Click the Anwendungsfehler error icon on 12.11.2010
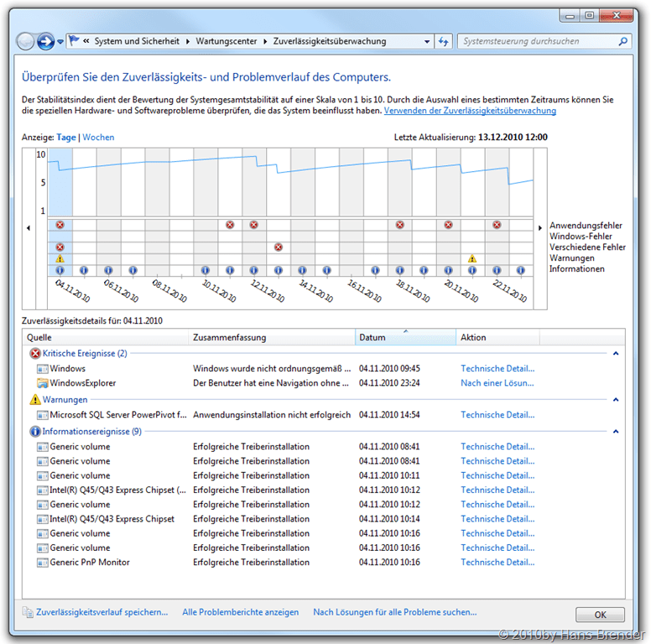 click(x=254, y=225)
